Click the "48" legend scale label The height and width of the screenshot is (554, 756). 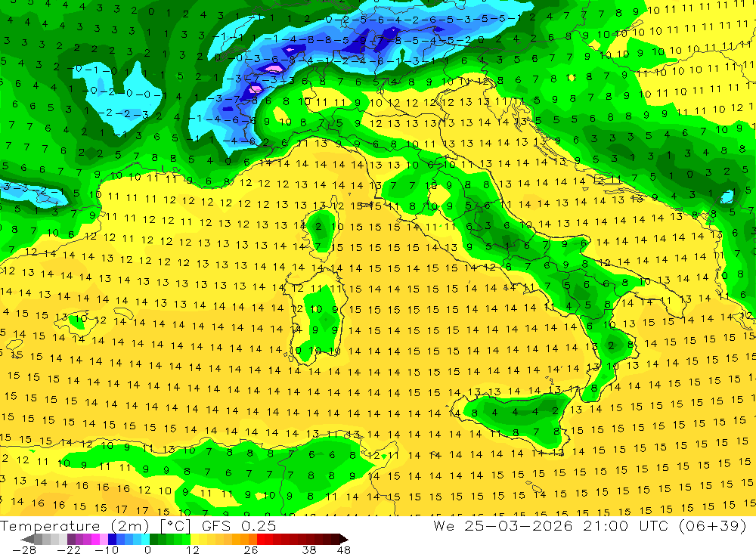(344, 549)
